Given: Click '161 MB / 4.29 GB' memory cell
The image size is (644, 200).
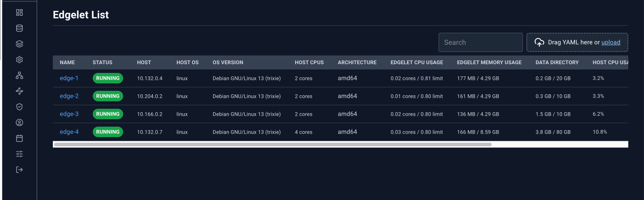Looking at the screenshot, I should [478, 97].
